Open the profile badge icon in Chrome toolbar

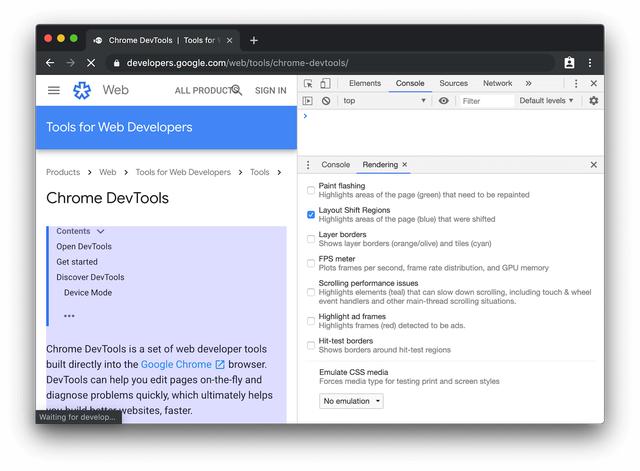[569, 63]
